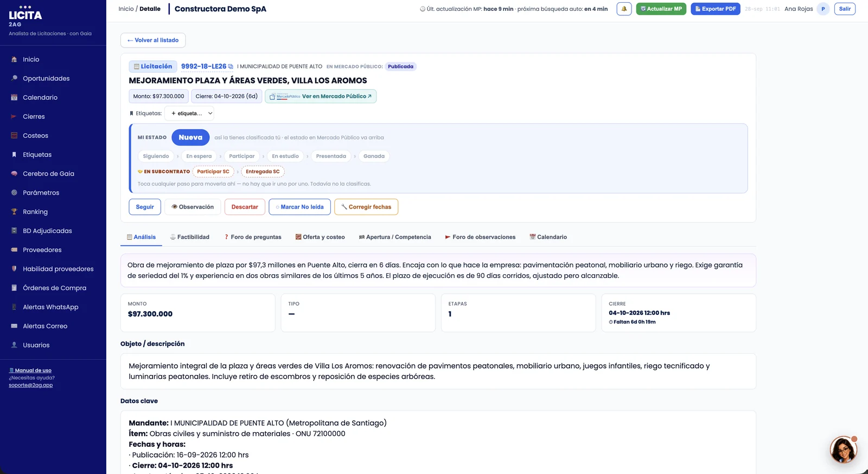Click the Exportar PDF button
This screenshot has width=868, height=474.
click(x=715, y=9)
